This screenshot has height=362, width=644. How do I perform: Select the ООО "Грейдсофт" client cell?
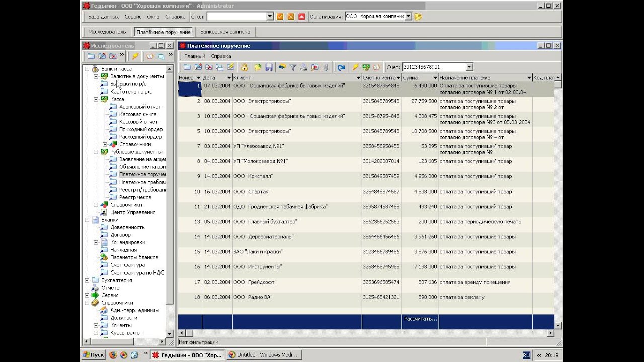pyautogui.click(x=297, y=282)
